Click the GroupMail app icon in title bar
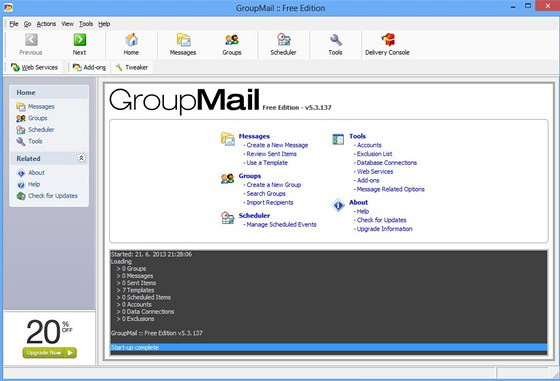 pyautogui.click(x=8, y=7)
